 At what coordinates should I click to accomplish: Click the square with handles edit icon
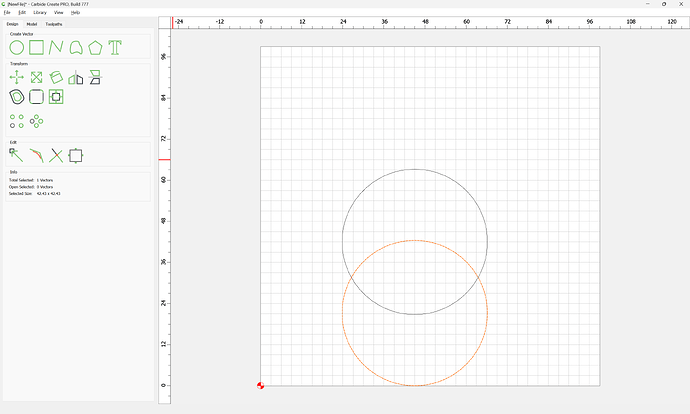76,155
